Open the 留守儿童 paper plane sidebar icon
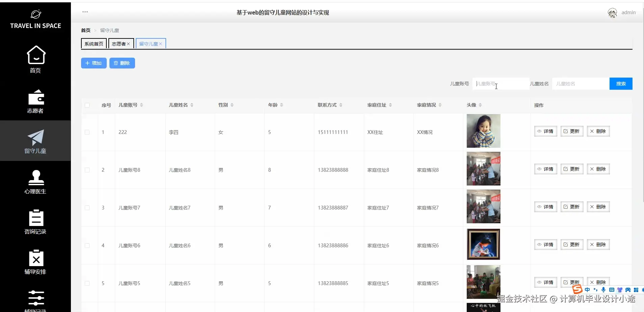Viewport: 644px width, 312px height. click(36, 137)
